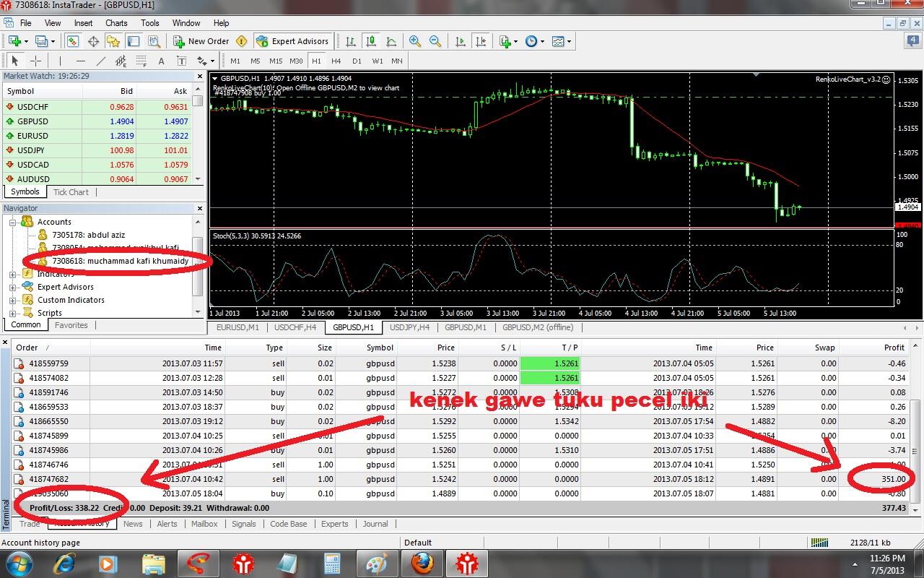Open dropdown arrow beside Profiles icon

(x=53, y=41)
